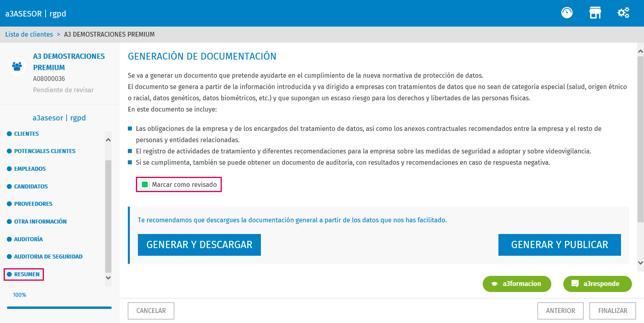Click the ANTERIOR button

tap(561, 311)
